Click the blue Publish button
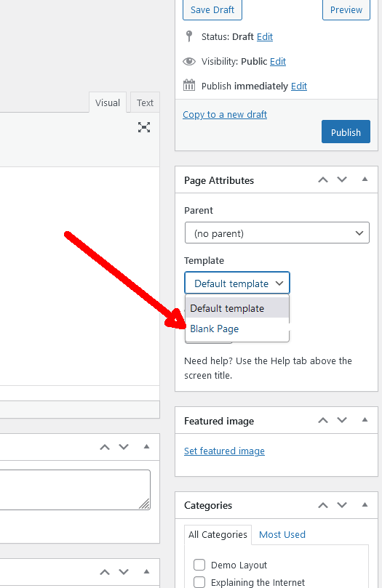This screenshot has width=382, height=588. pos(346,132)
